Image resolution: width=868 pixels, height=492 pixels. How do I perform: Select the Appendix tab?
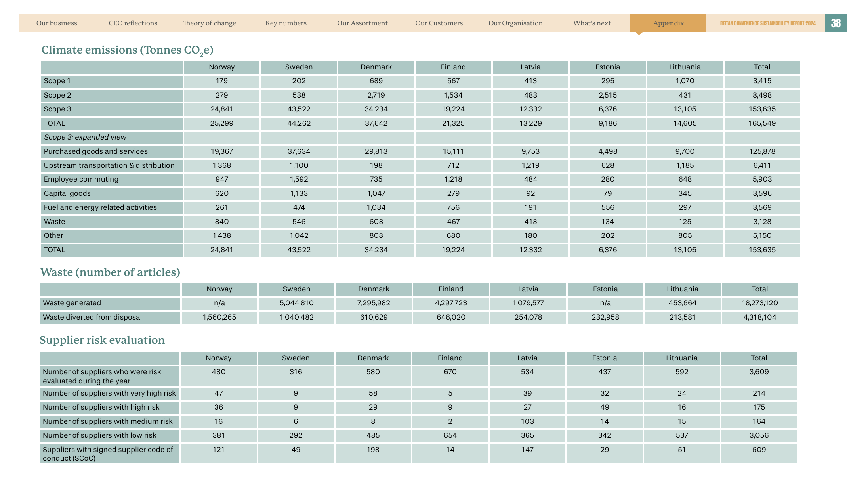coord(668,23)
